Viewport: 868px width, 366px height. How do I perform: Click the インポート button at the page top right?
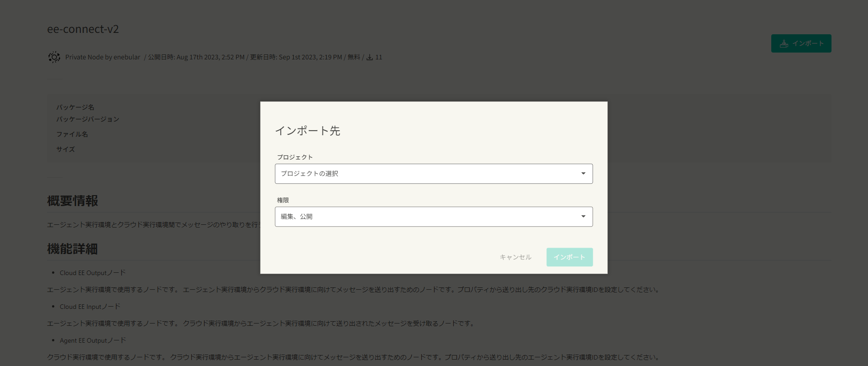801,43
